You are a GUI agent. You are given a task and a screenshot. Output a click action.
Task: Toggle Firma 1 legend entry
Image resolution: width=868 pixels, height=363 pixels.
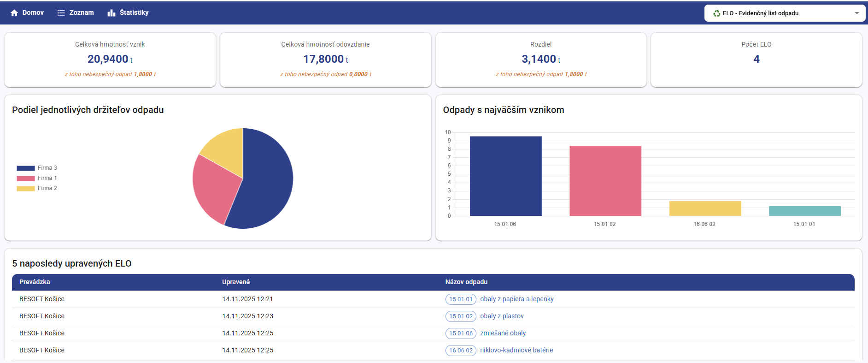point(37,178)
